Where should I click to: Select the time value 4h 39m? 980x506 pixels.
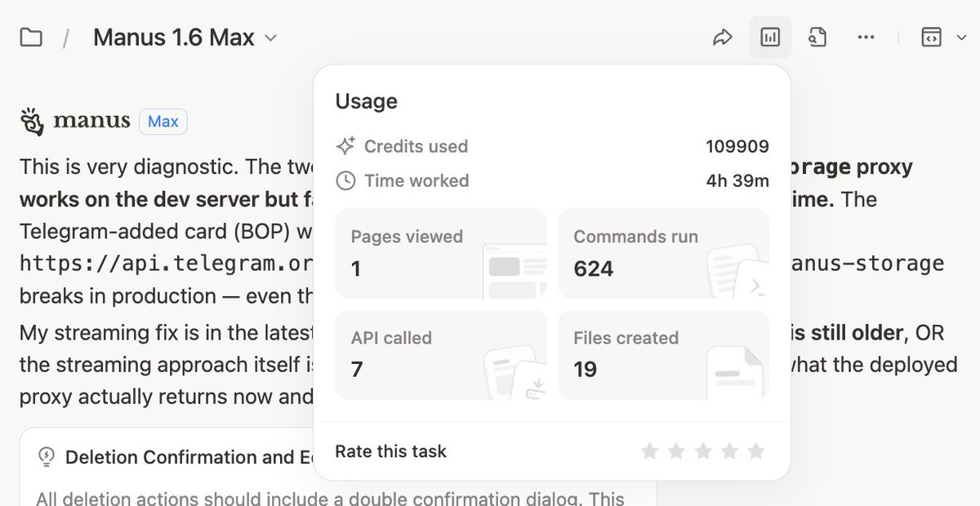(x=737, y=181)
